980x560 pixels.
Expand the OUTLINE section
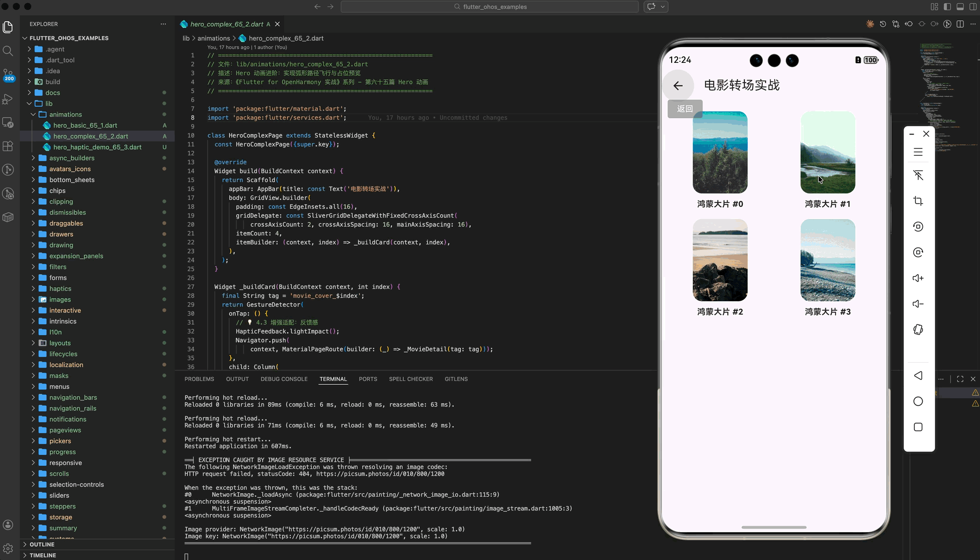[x=42, y=544]
